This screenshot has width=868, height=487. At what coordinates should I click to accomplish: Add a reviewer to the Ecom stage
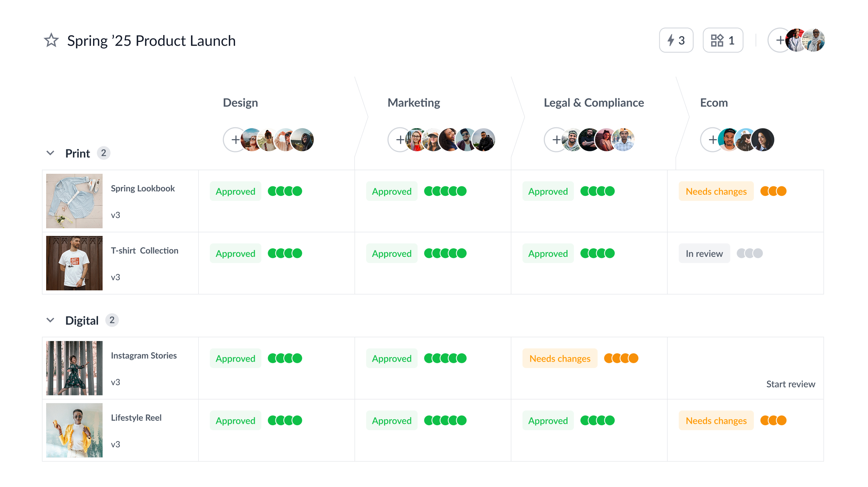pos(712,140)
